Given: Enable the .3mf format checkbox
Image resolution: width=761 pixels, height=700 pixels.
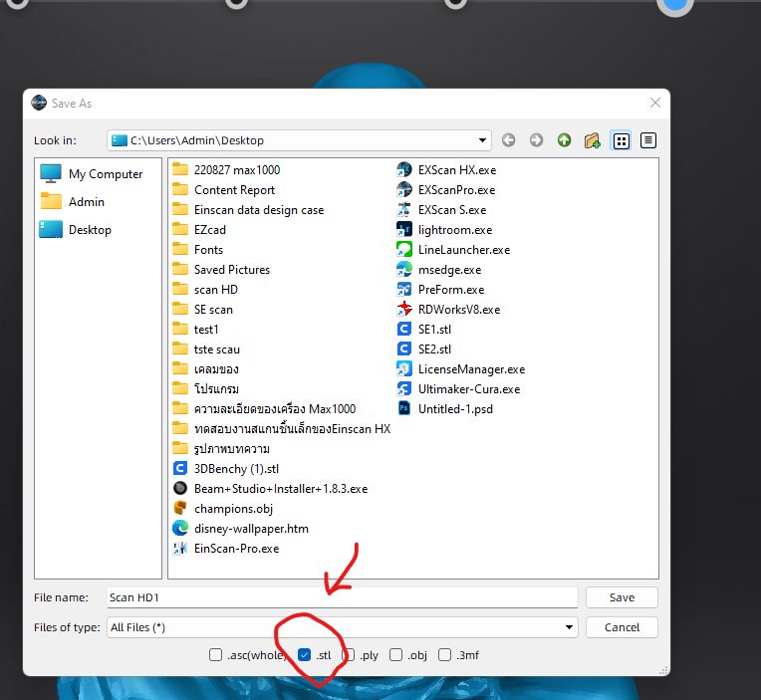Looking at the screenshot, I should coord(444,655).
